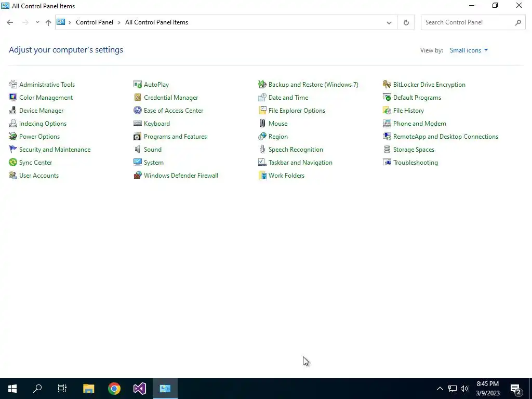Open the Color Management icon

pos(13,97)
